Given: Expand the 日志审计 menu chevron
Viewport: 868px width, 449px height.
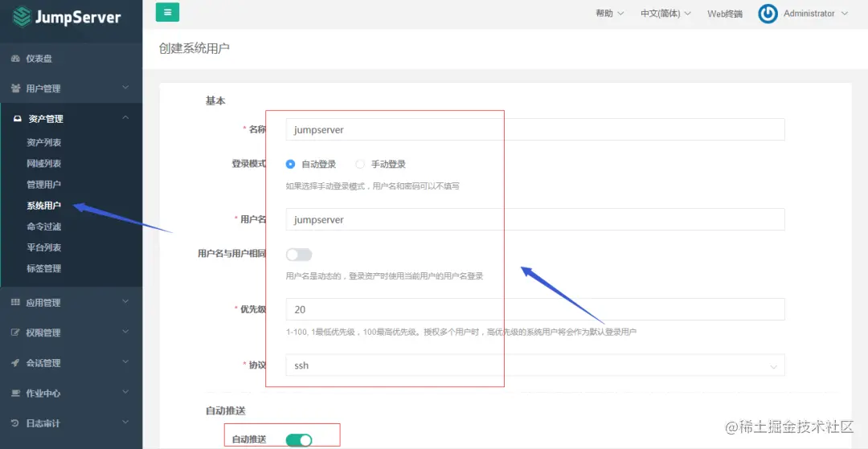Looking at the screenshot, I should [125, 422].
